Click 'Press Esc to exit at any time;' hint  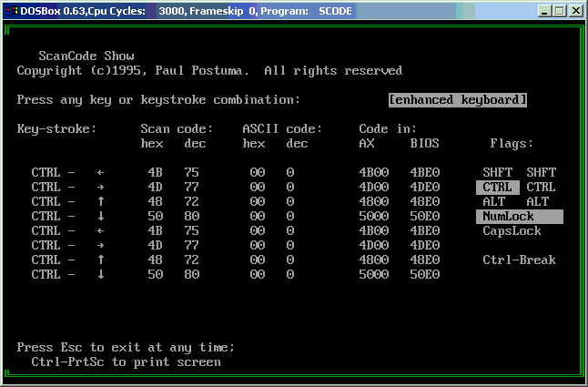point(126,348)
